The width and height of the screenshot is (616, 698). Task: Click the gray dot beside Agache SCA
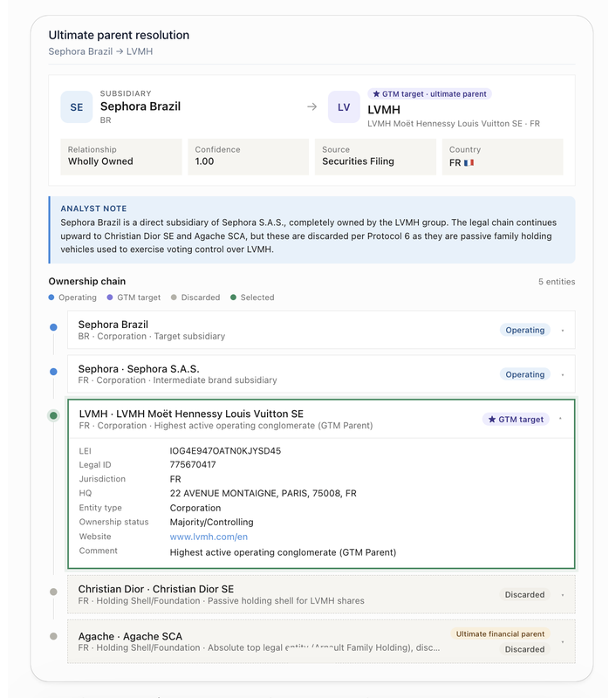pyautogui.click(x=53, y=636)
